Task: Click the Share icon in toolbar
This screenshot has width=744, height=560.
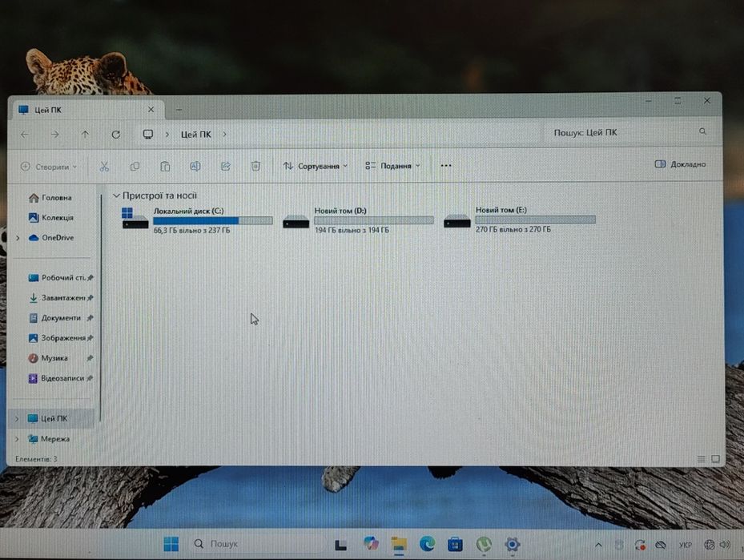Action: pyautogui.click(x=225, y=166)
